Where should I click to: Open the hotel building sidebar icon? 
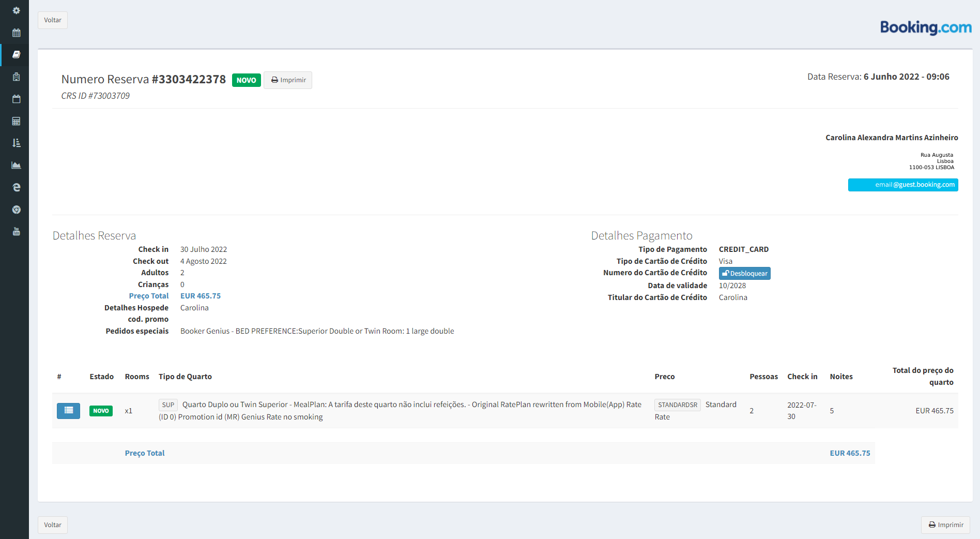click(16, 77)
